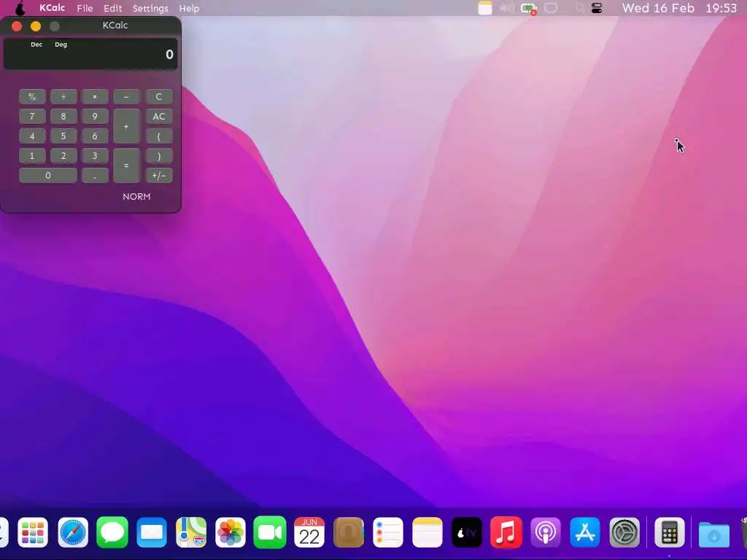
Task: Click the notes icon in menu bar
Action: pos(485,8)
